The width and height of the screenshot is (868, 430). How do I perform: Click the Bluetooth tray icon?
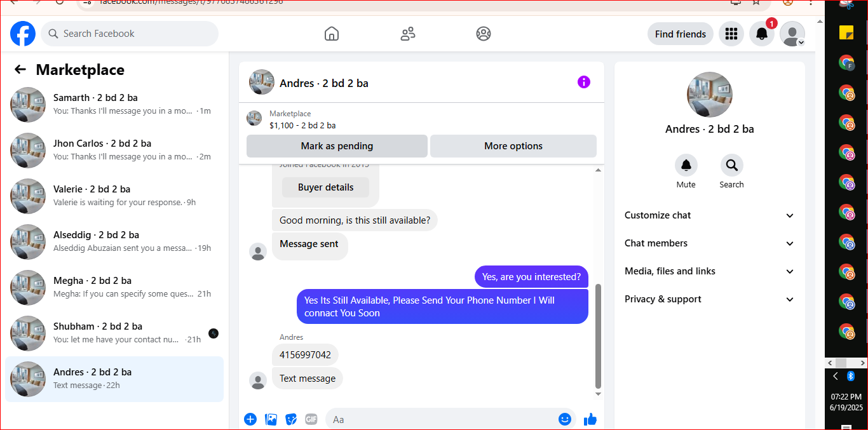click(851, 376)
